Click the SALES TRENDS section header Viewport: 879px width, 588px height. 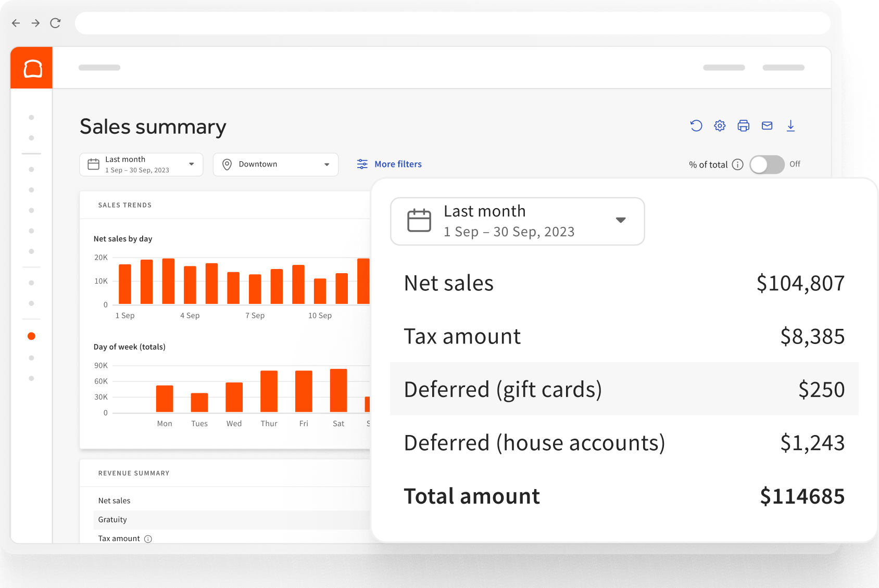(x=125, y=205)
